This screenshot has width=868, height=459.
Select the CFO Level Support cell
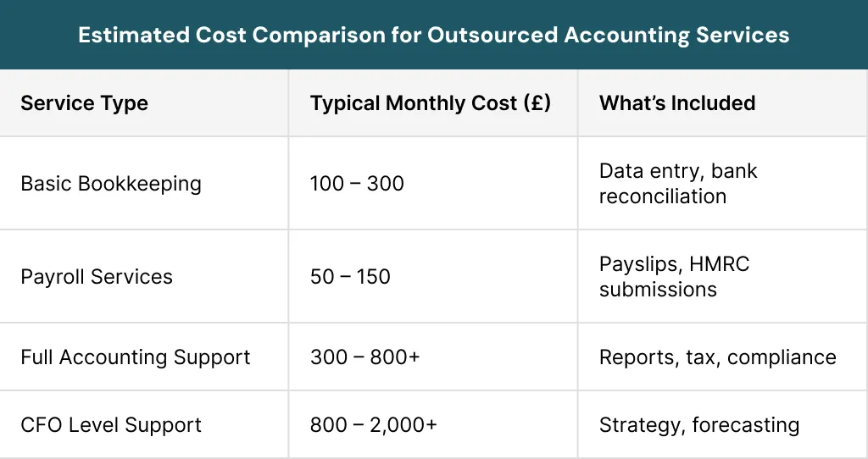point(110,424)
